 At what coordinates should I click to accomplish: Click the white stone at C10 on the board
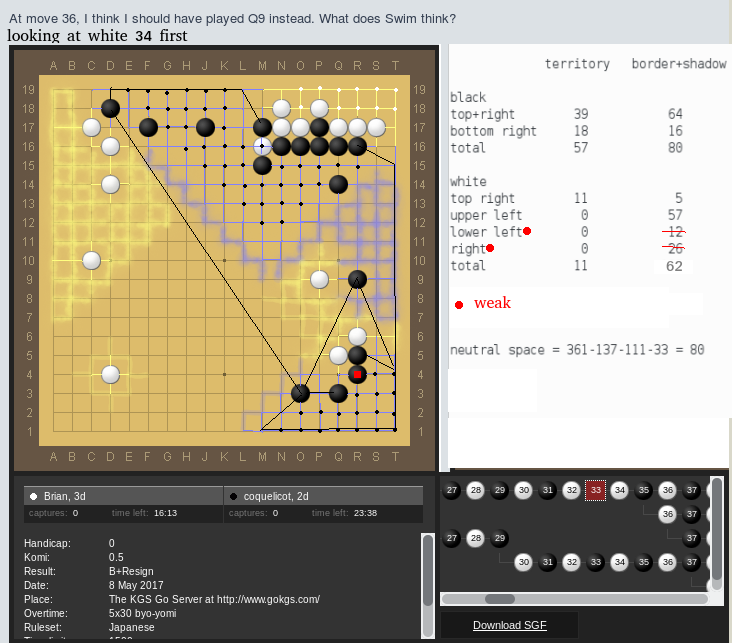[x=92, y=260]
